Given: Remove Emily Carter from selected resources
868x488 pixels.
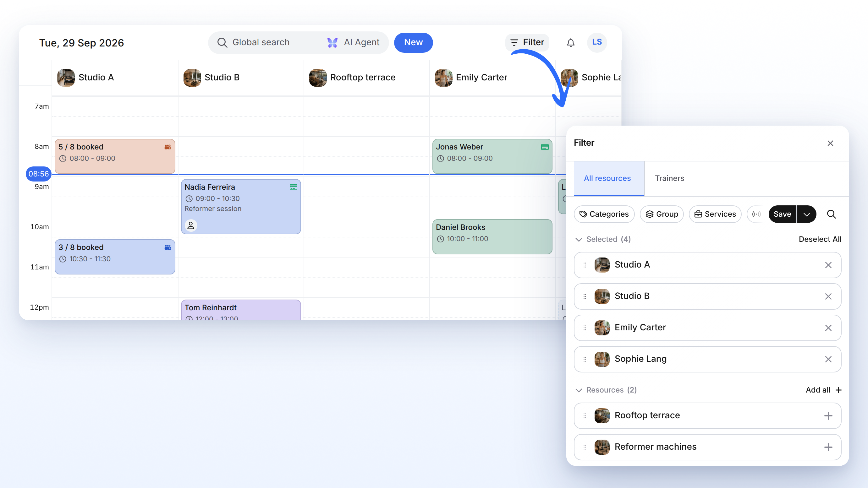Looking at the screenshot, I should click(x=828, y=328).
